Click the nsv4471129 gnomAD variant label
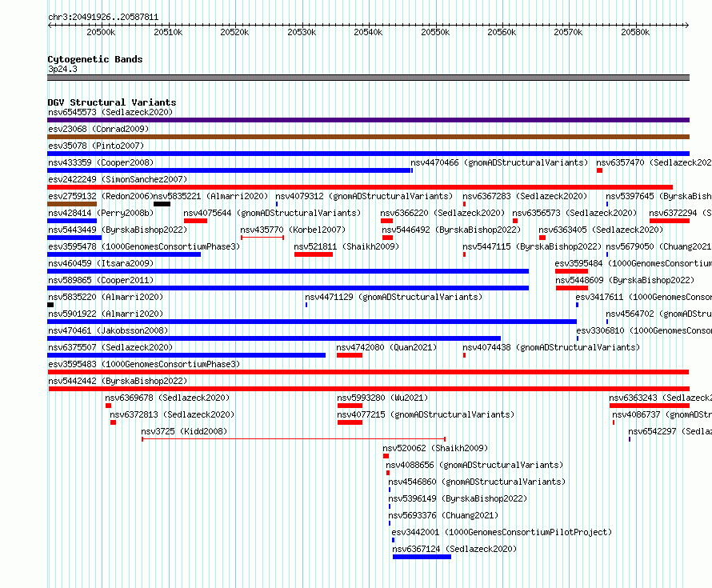 pos(394,297)
